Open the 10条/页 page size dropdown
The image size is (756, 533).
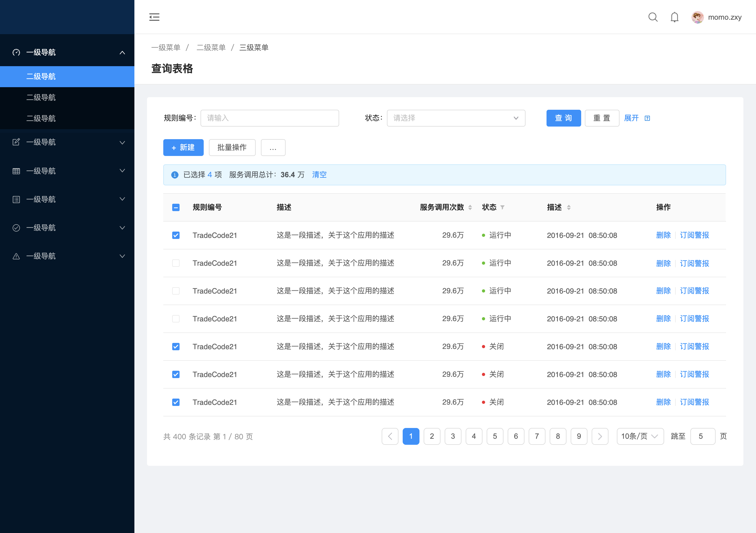[639, 436]
